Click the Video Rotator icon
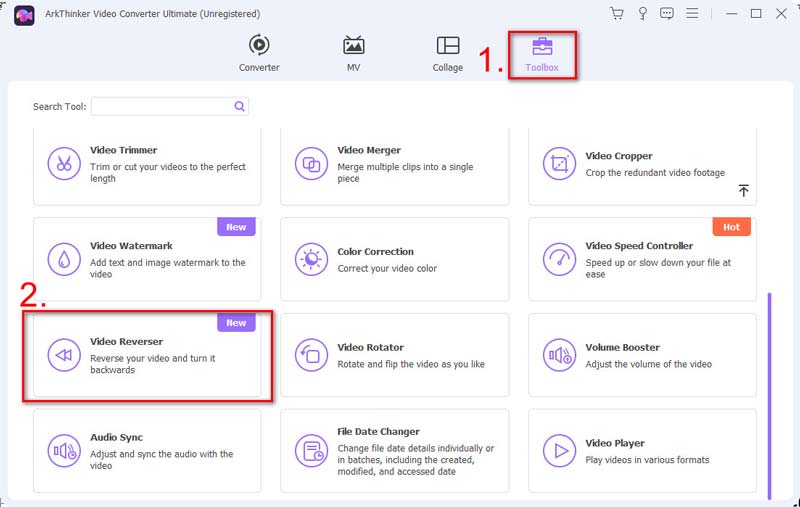Screen dimensions: 800x507 point(311,355)
